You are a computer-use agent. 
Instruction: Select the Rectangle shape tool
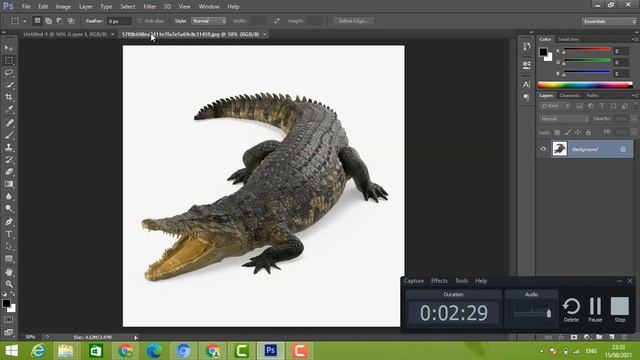click(9, 259)
